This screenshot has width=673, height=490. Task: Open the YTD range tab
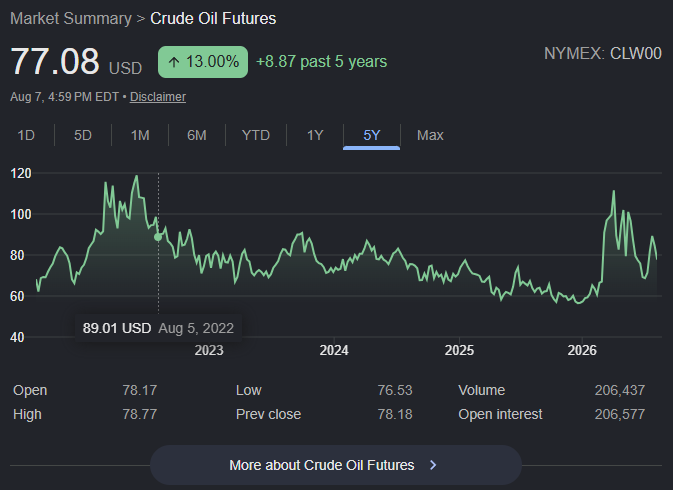pyautogui.click(x=255, y=135)
